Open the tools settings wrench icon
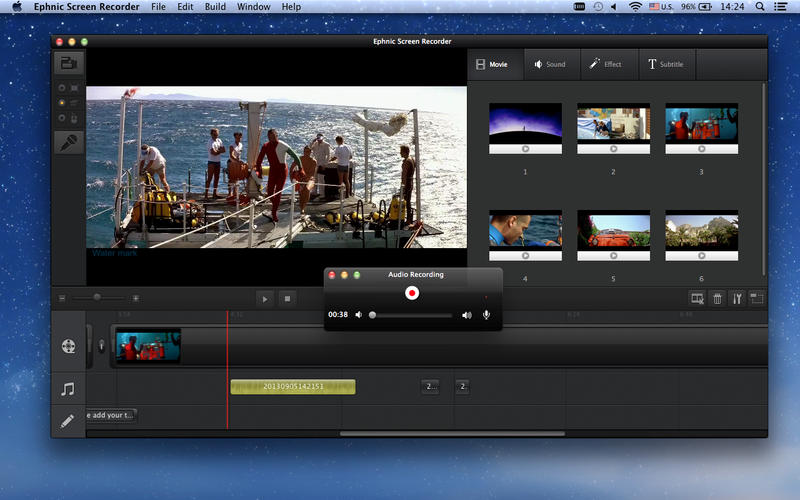This screenshot has width=800, height=500. click(737, 298)
